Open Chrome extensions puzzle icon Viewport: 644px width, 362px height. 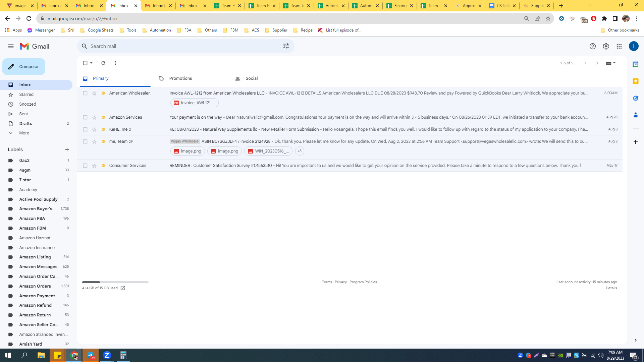click(604, 19)
